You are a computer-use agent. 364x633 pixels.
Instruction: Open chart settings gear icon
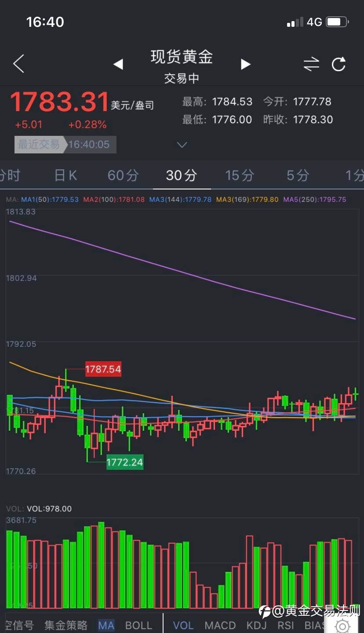pos(342,626)
